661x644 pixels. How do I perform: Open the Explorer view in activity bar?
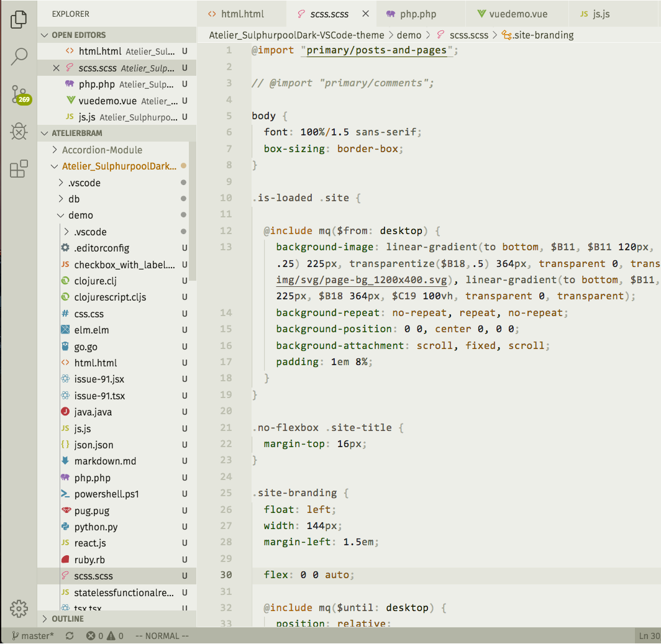click(19, 19)
